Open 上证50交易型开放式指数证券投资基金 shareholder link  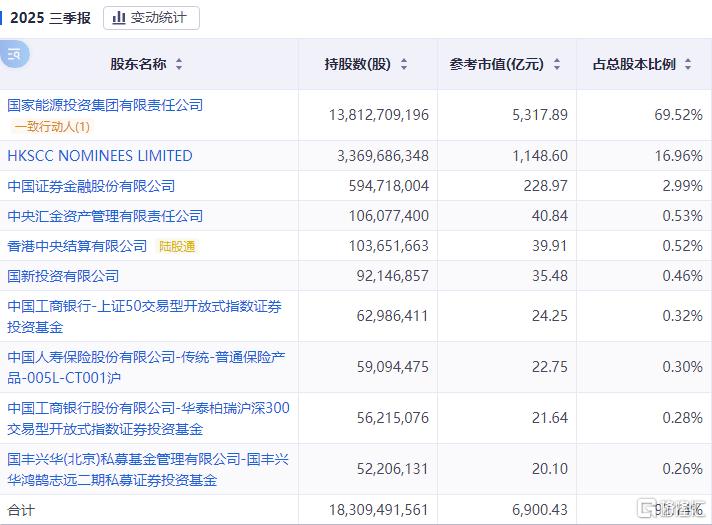145,316
